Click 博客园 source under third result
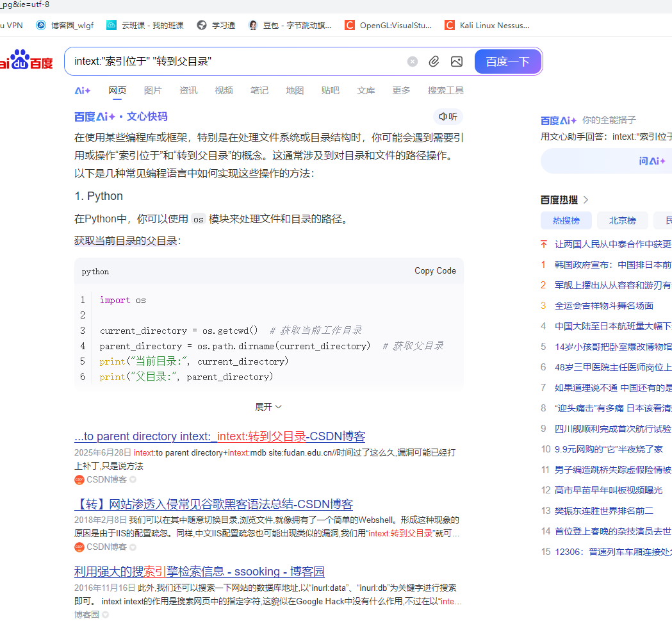The height and width of the screenshot is (628, 672). tap(86, 615)
